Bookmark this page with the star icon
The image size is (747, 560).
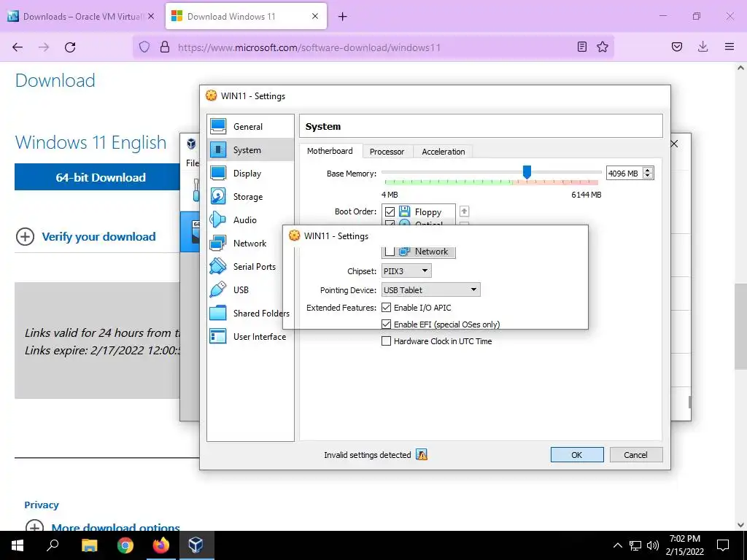(603, 47)
